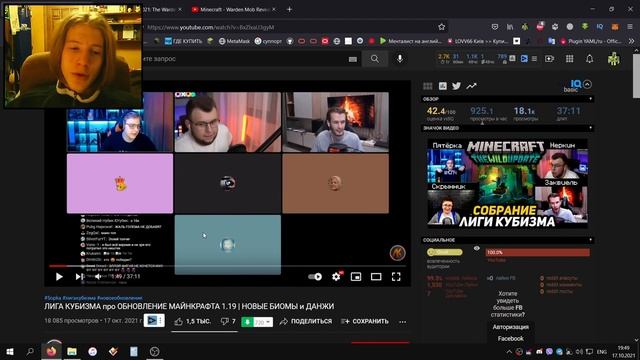
Task: Open more actions ellipsis under video
Action: tap(402, 322)
